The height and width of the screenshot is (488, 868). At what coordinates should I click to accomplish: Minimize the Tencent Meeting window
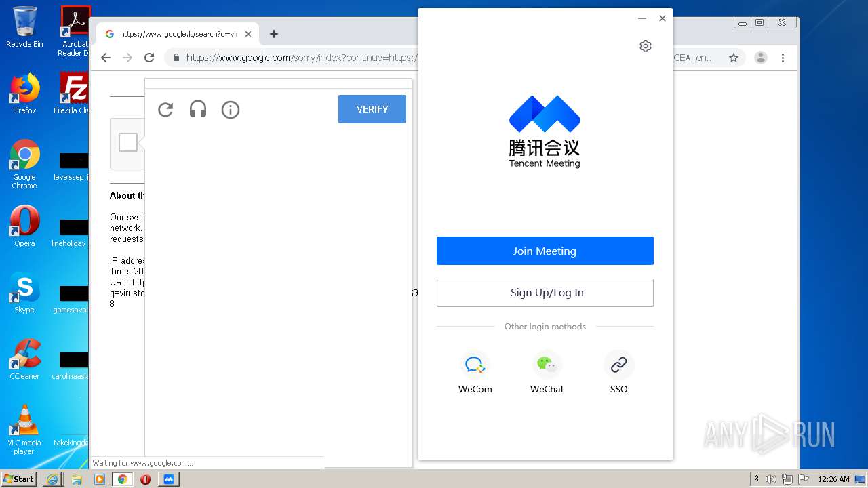click(642, 18)
